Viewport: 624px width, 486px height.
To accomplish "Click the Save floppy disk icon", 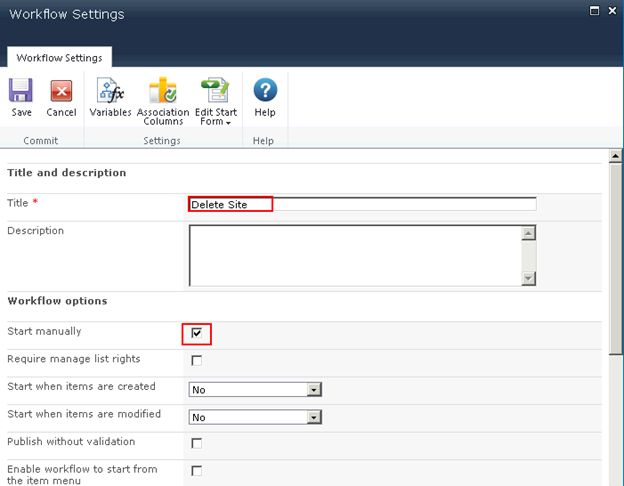I will 21,90.
